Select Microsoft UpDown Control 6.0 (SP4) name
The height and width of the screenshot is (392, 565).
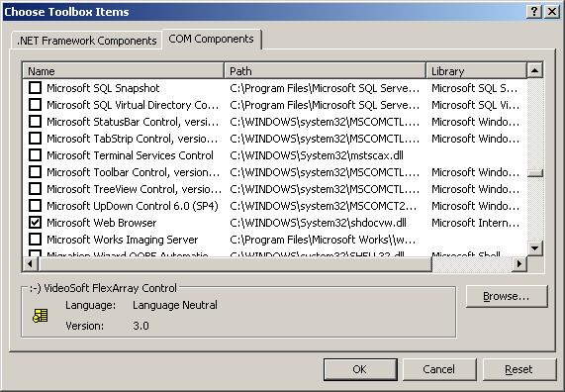pyautogui.click(x=133, y=206)
